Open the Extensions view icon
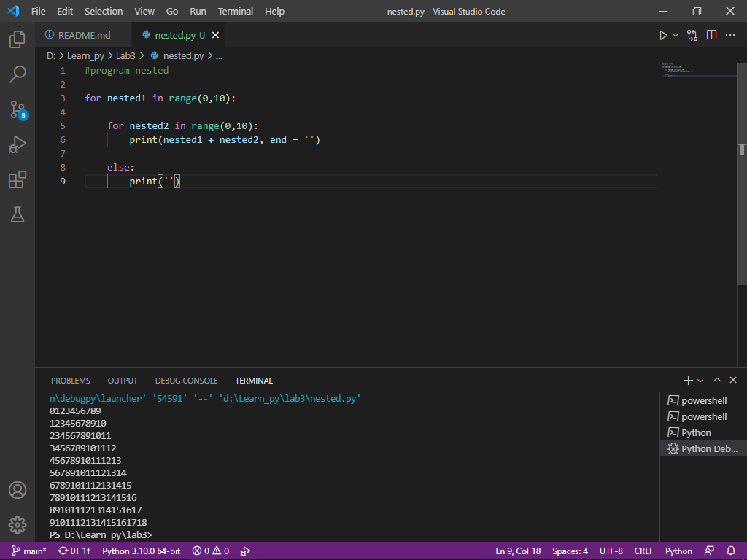The height and width of the screenshot is (560, 747). coord(18,179)
